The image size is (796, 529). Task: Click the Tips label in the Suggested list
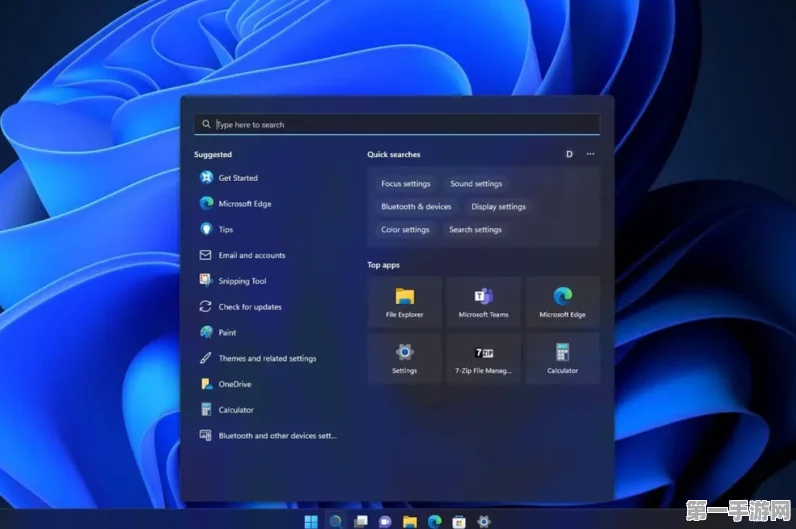[x=225, y=229]
